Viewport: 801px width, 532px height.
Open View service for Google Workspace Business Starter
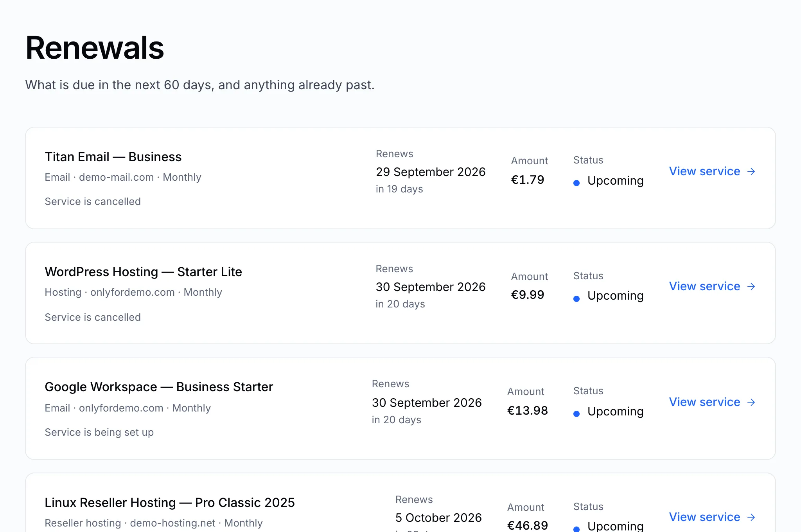tap(712, 402)
